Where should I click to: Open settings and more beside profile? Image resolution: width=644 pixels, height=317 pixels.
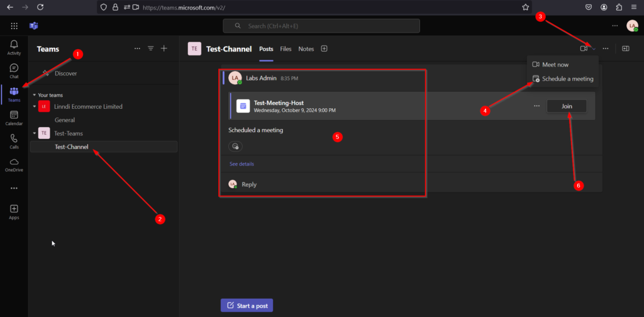615,25
